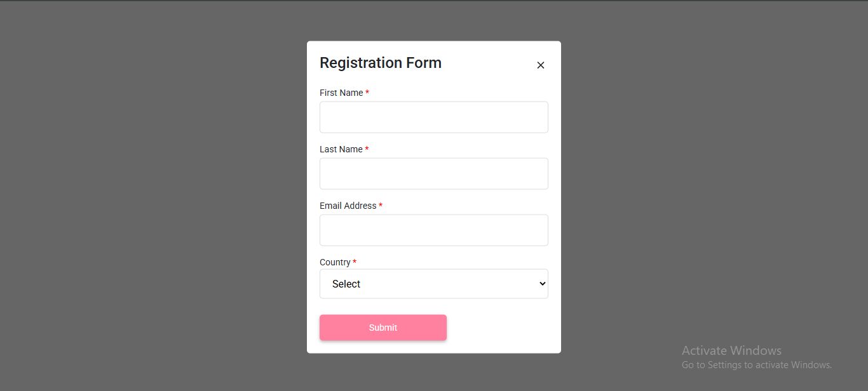The height and width of the screenshot is (391, 868).
Task: Click the Activate Windows watermark title
Action: coord(731,350)
